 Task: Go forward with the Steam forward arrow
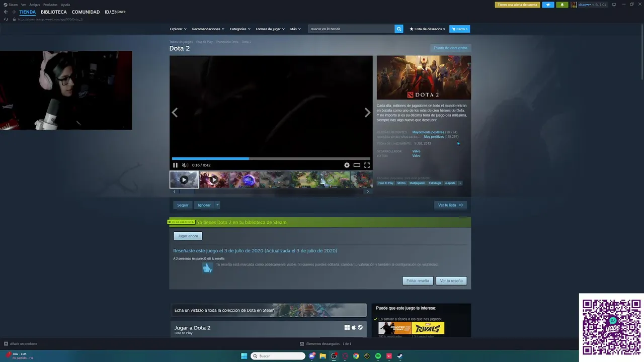(x=14, y=12)
